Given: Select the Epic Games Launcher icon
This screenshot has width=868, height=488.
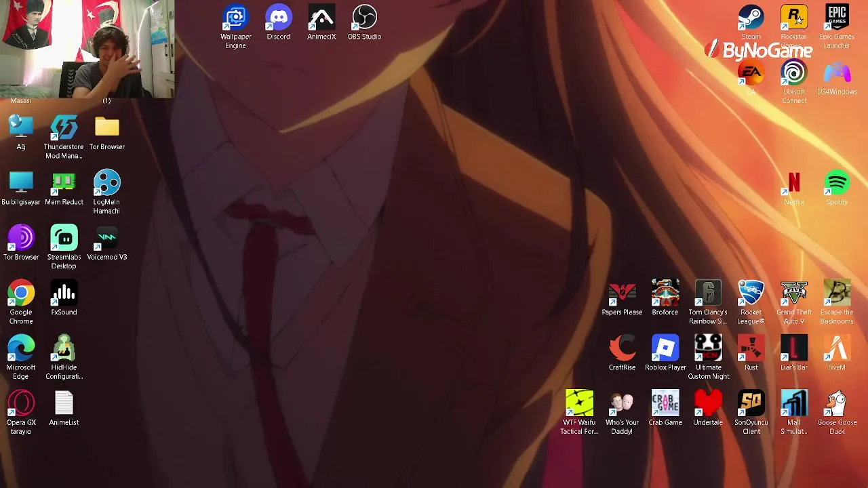Looking at the screenshot, I should [837, 18].
